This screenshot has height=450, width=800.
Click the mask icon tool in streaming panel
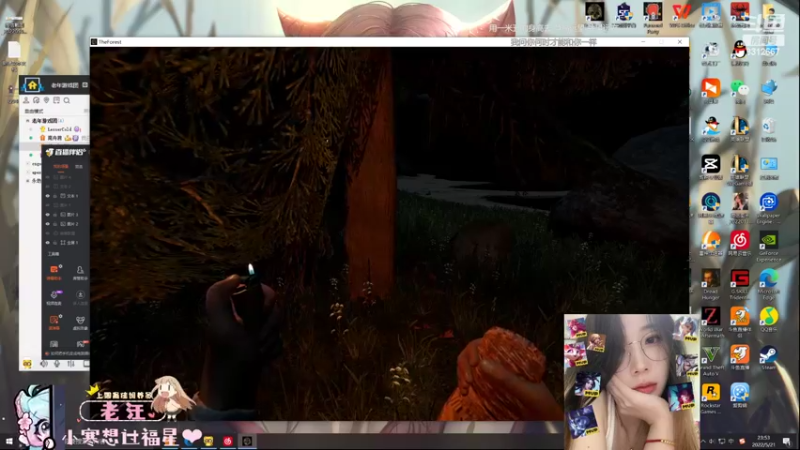(80, 322)
